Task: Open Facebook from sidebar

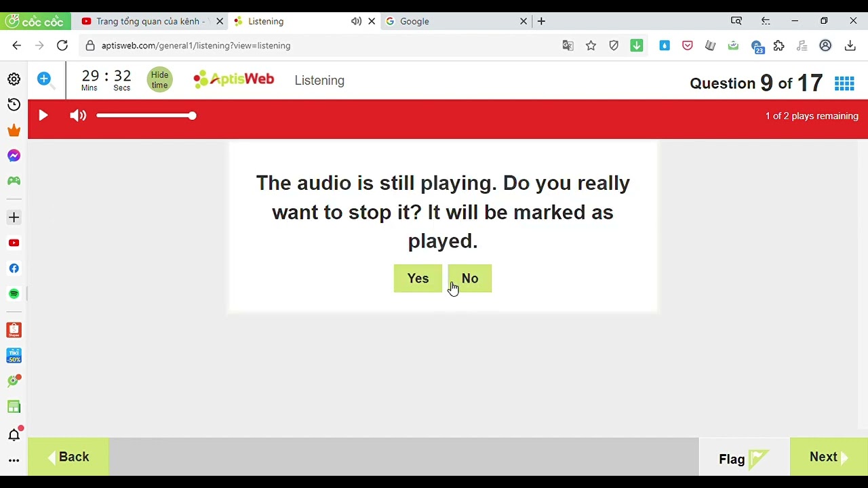Action: pos(14,268)
